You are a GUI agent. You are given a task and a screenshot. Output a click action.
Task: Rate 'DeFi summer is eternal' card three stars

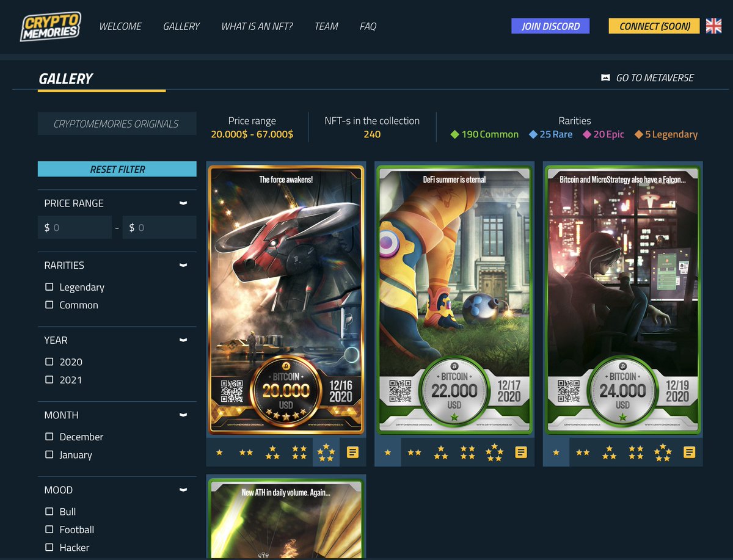point(441,453)
